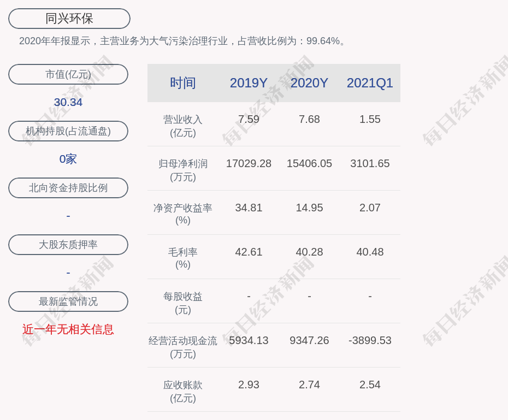
Task: Click receivables value 2.93
Action: coord(249,384)
